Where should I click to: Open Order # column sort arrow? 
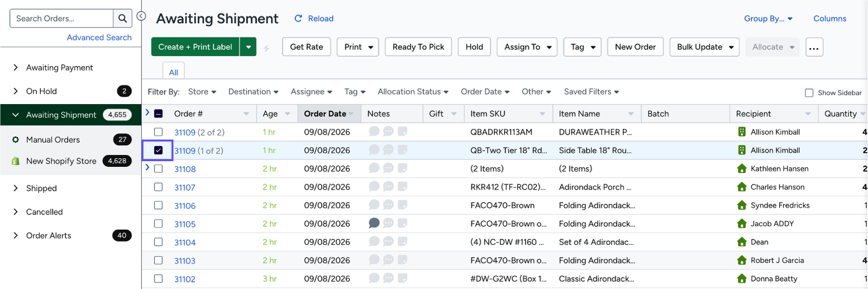246,114
